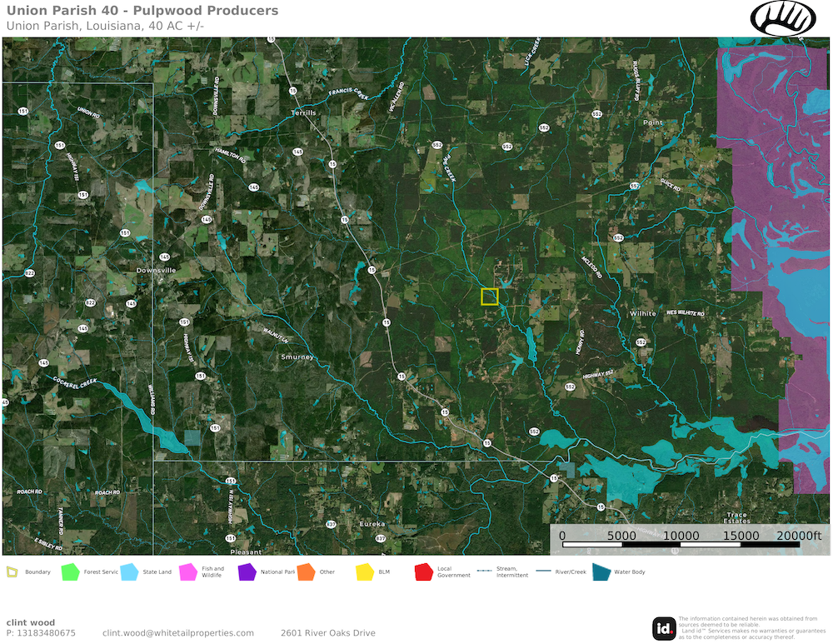Click the red Local Government legend swatch
This screenshot has height=644, width=833.
coord(423,572)
